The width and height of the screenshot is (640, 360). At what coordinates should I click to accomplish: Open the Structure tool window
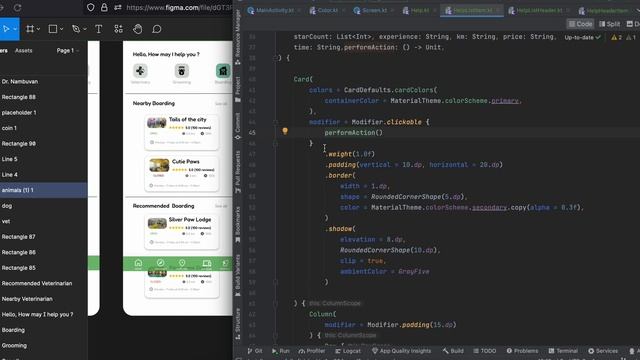(x=238, y=323)
